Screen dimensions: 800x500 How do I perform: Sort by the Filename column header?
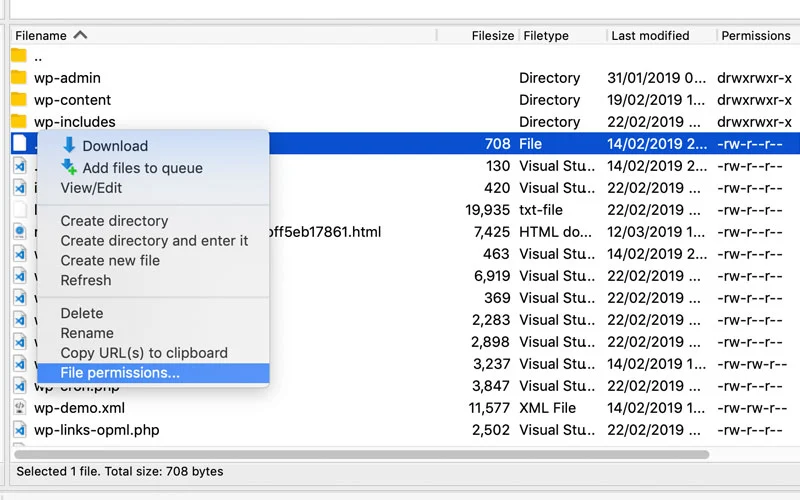[x=41, y=35]
